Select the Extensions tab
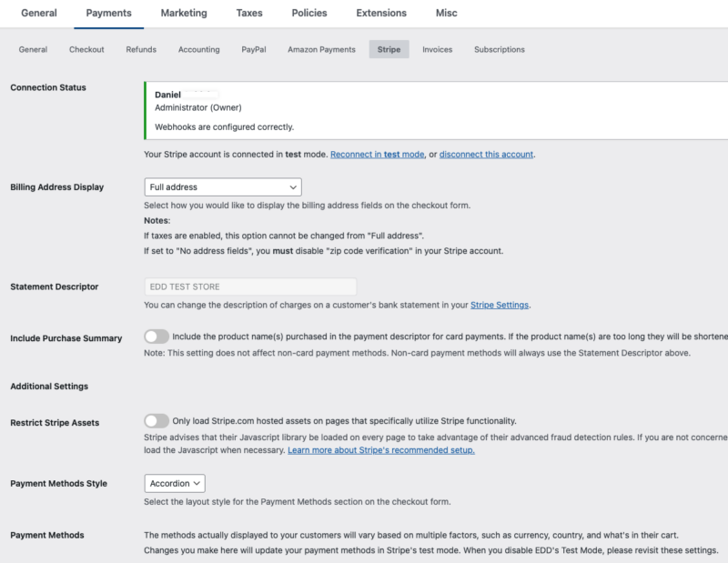Screen dimensions: 728x563 [x=382, y=14]
